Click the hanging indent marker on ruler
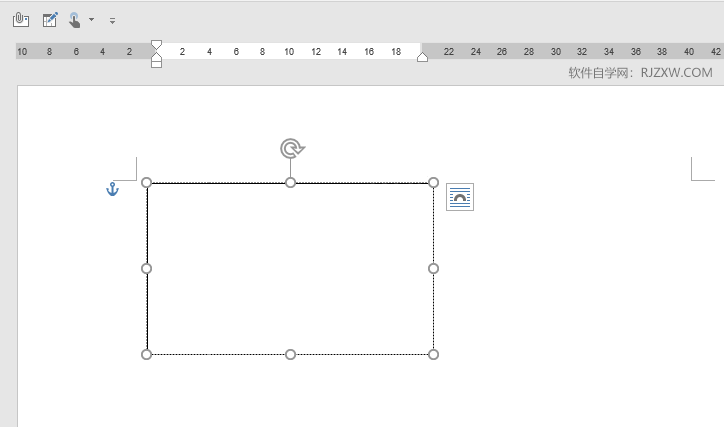 coord(157,56)
